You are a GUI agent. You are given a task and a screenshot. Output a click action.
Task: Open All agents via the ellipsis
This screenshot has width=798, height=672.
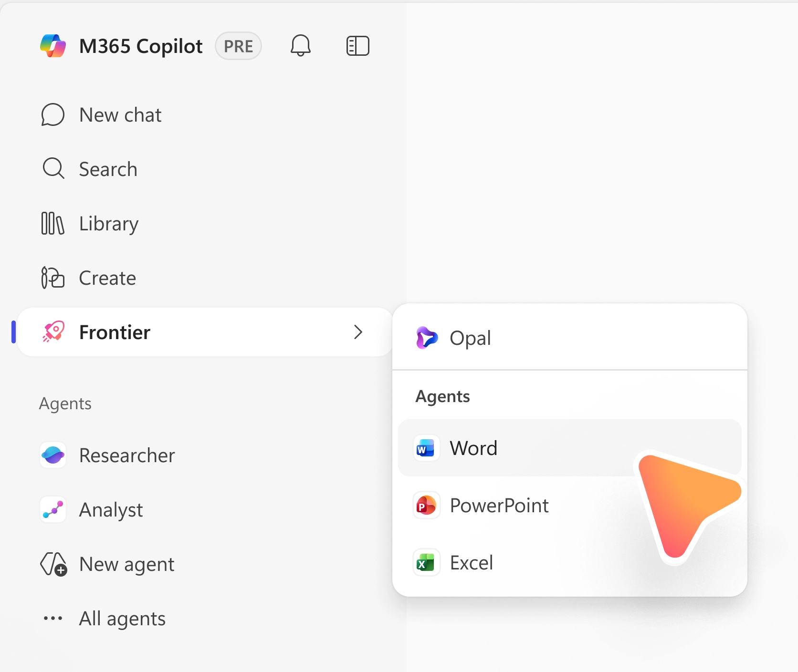52,618
